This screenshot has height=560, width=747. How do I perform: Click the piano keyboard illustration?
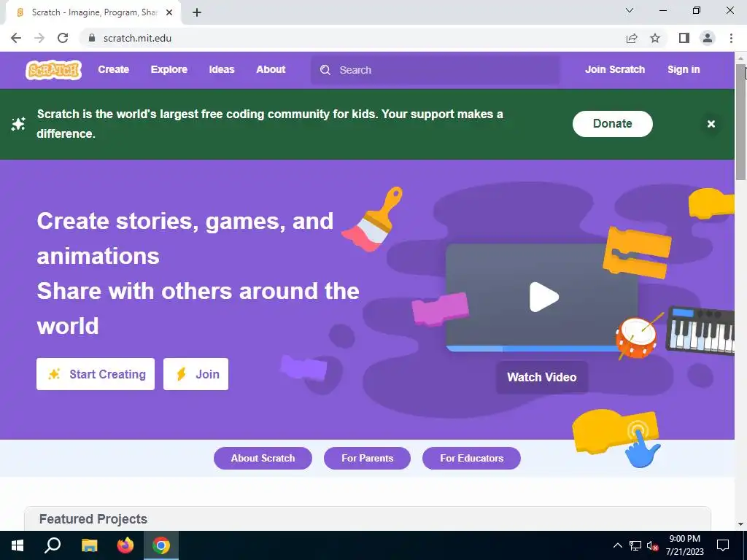point(700,330)
